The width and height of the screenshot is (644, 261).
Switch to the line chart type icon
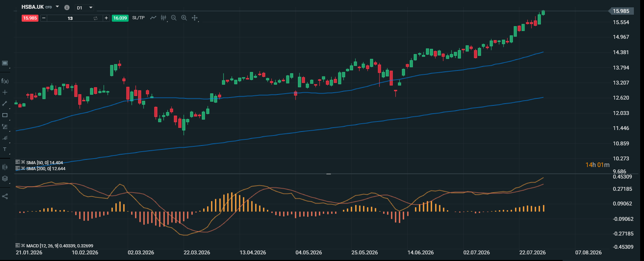(x=153, y=17)
